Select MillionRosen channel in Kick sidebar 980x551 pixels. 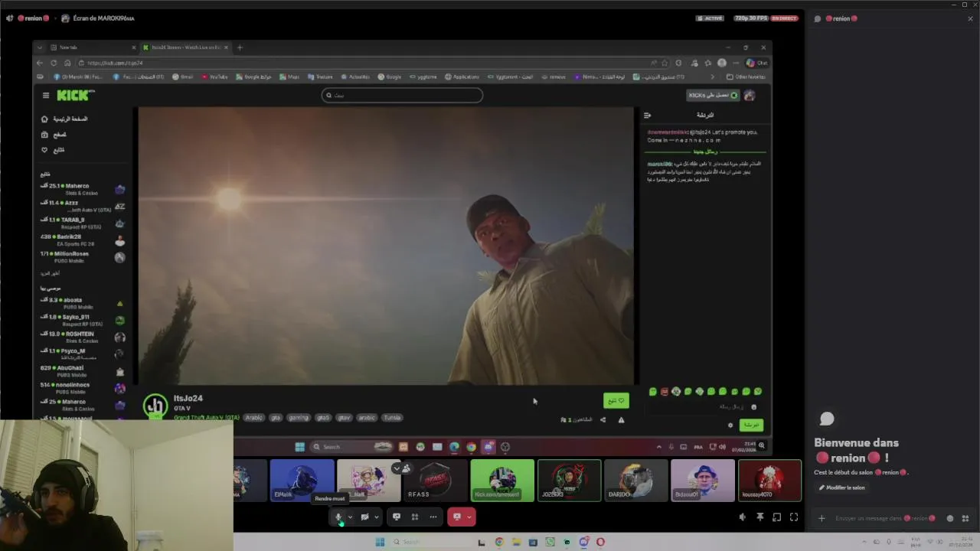coord(83,257)
